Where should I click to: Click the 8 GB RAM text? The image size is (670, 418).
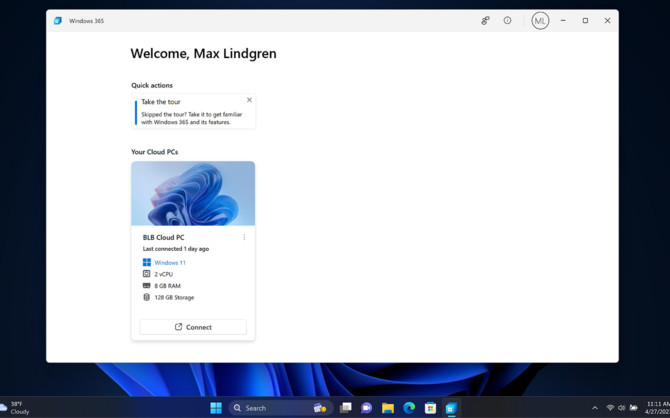[168, 286]
